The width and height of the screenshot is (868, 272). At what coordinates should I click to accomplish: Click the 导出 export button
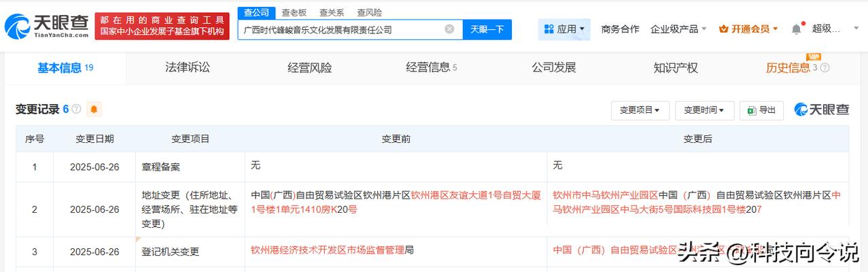coord(762,110)
